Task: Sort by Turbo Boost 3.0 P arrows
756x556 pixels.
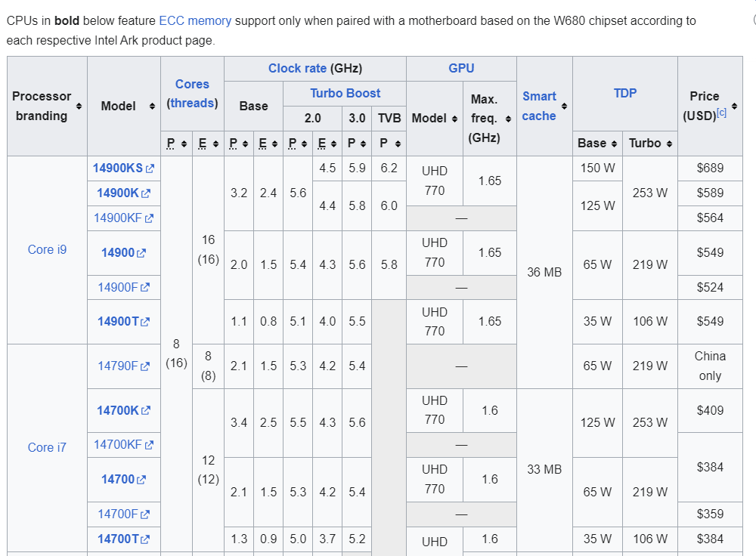Action: 363,144
